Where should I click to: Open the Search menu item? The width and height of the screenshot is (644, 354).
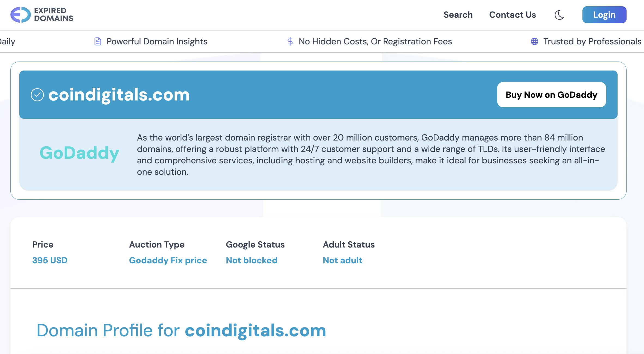point(458,15)
